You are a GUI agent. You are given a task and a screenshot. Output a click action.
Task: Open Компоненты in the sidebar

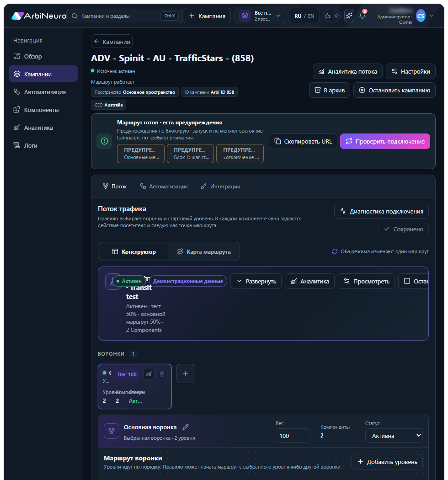pos(43,110)
